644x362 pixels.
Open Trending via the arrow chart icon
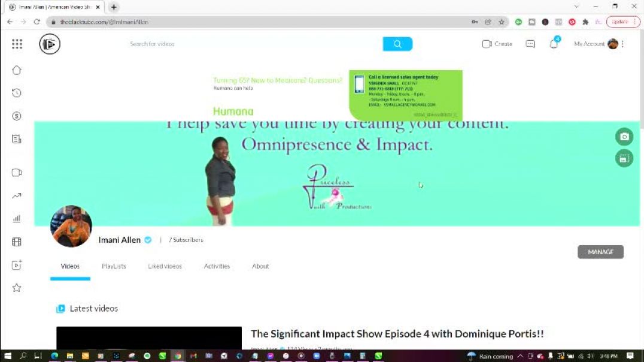click(x=16, y=195)
